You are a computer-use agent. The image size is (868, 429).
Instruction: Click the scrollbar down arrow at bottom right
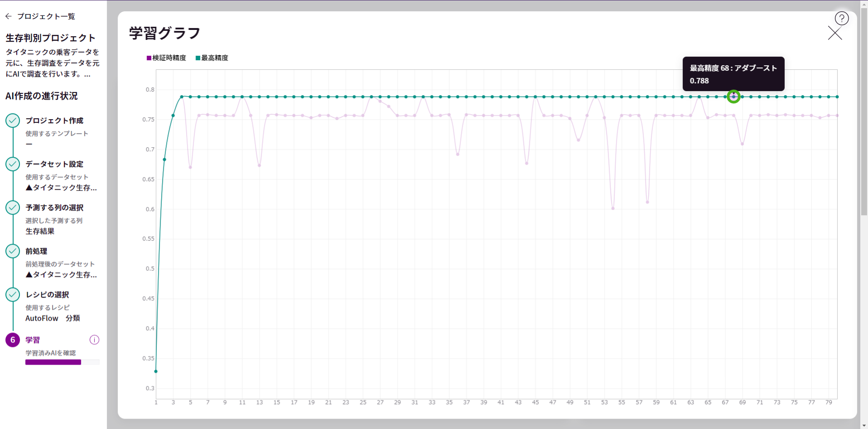864,425
